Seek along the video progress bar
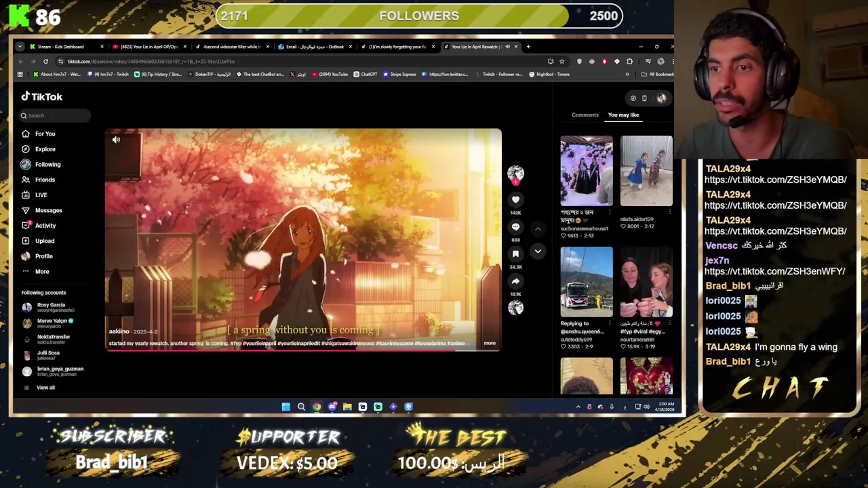 (303, 350)
